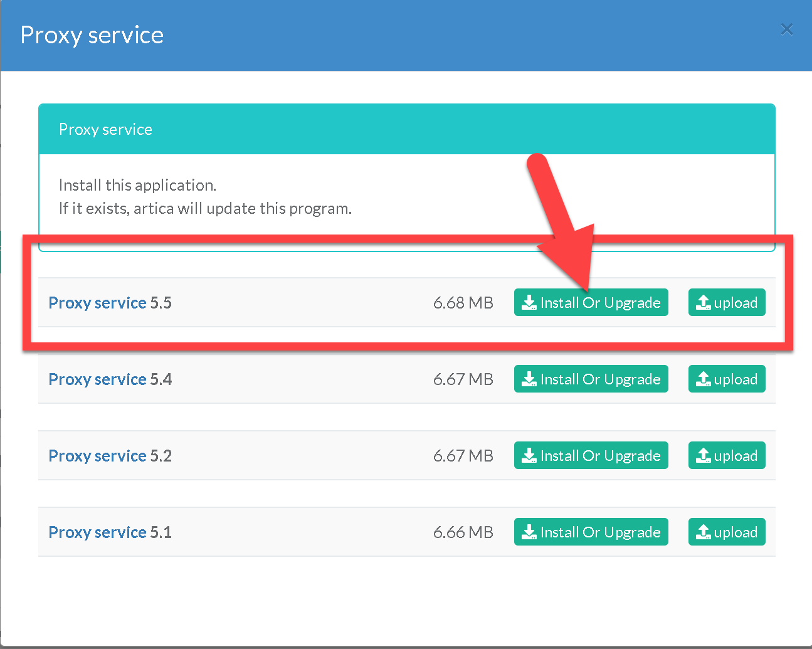Close the Proxy service dialog
Viewport: 812px width, 649px height.
coord(787,29)
